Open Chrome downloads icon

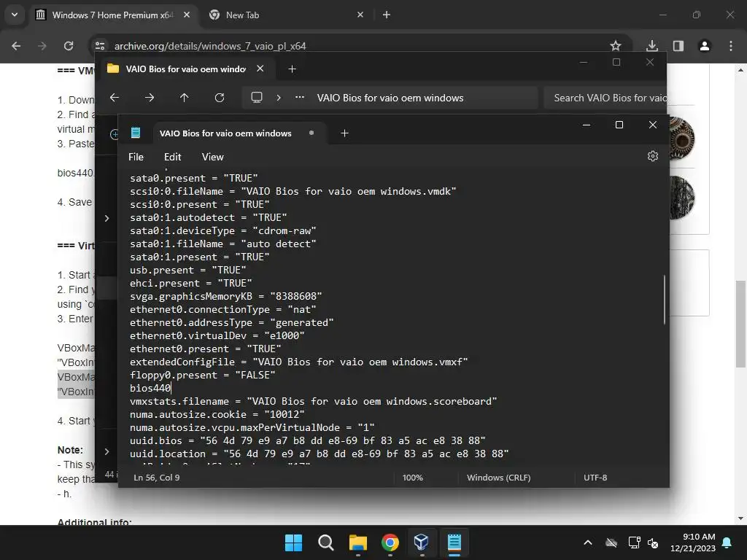(652, 46)
